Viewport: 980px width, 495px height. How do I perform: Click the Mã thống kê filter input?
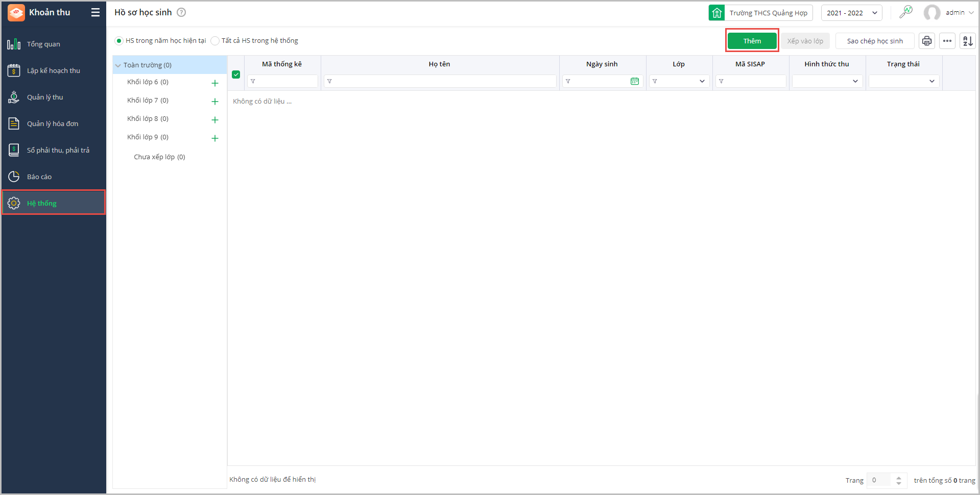click(283, 81)
